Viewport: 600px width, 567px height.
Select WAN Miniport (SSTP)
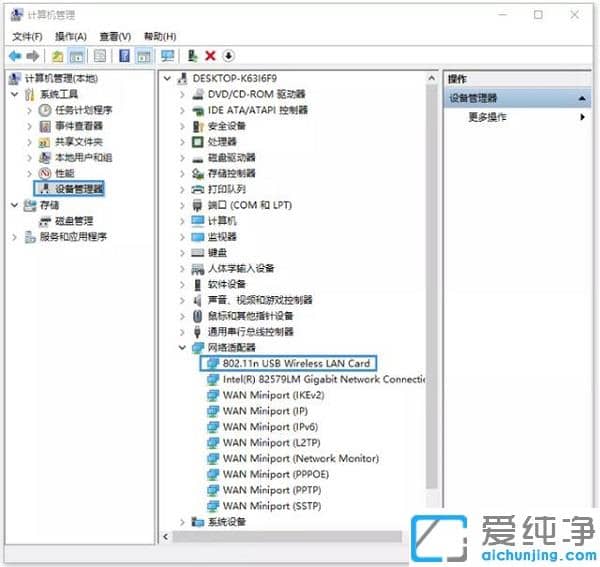click(272, 506)
